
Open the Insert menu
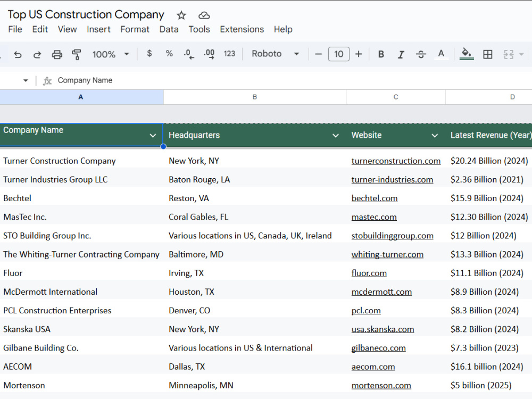click(98, 29)
